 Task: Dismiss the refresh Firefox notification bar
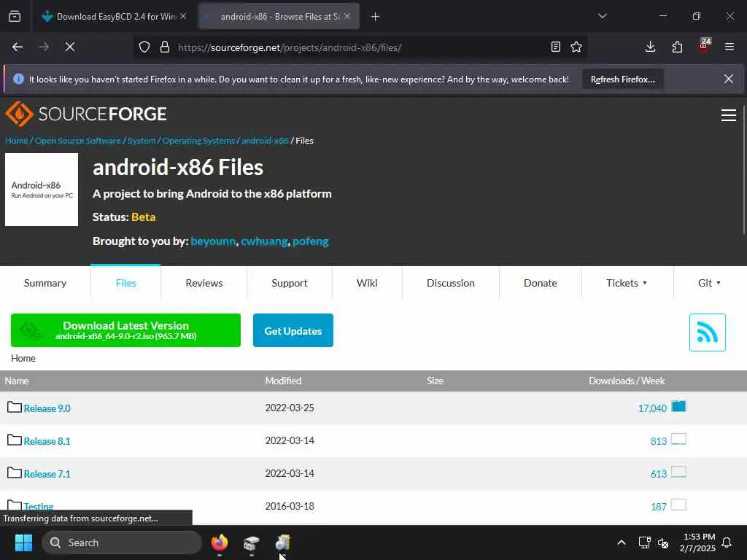pyautogui.click(x=729, y=79)
